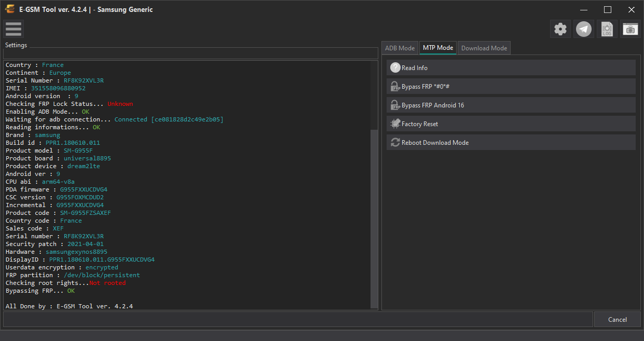
Task: Start Bypass FRP Android 16
Action: pyautogui.click(x=511, y=105)
